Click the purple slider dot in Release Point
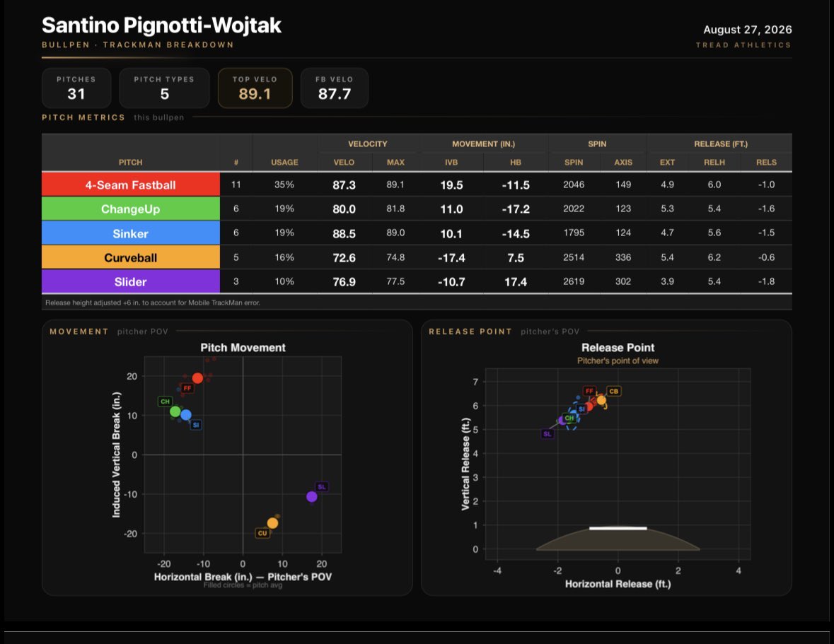Screen dimensions: 834x644 562,421
